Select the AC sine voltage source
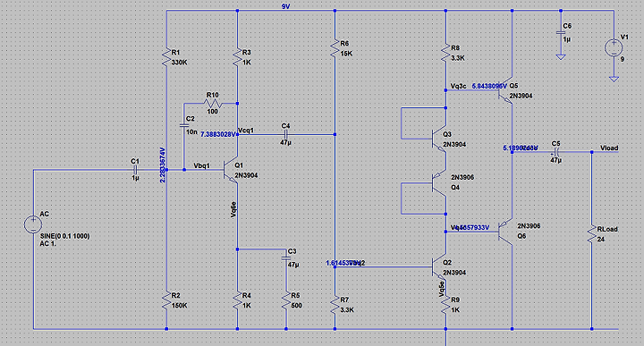Screen dimensions: 644x346 pos(33,224)
